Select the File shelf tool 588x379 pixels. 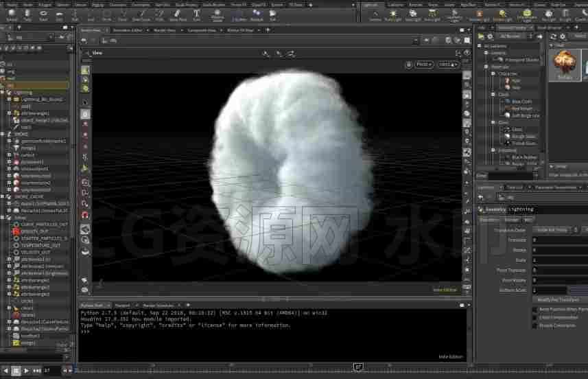(272, 15)
